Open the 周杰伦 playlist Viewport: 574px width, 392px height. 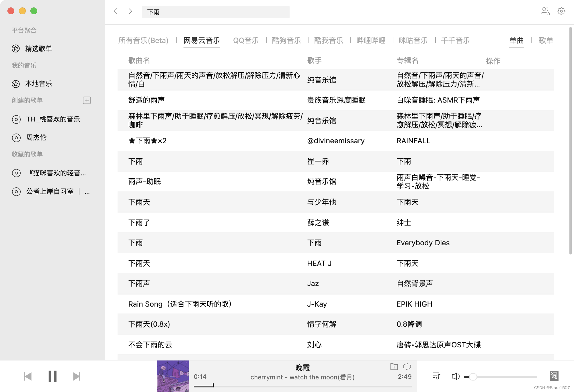36,138
